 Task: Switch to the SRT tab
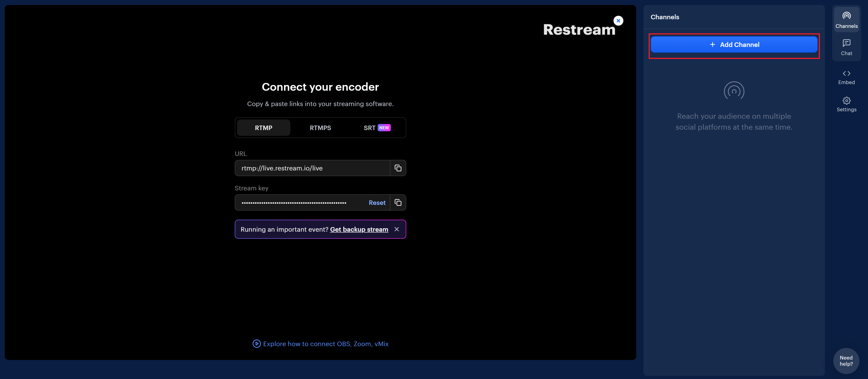tap(377, 128)
